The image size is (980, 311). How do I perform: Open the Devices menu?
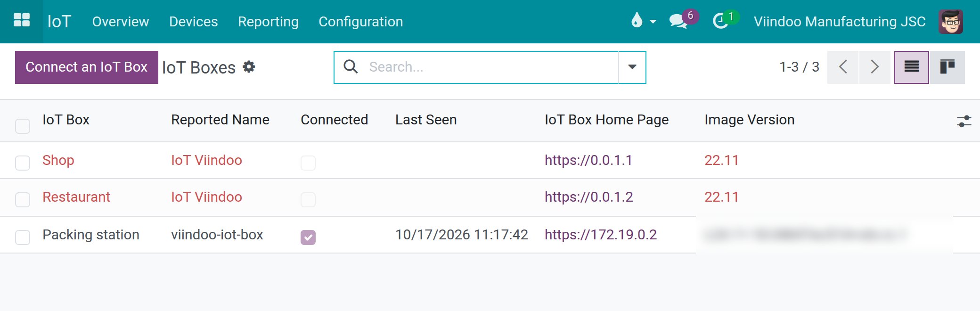194,22
